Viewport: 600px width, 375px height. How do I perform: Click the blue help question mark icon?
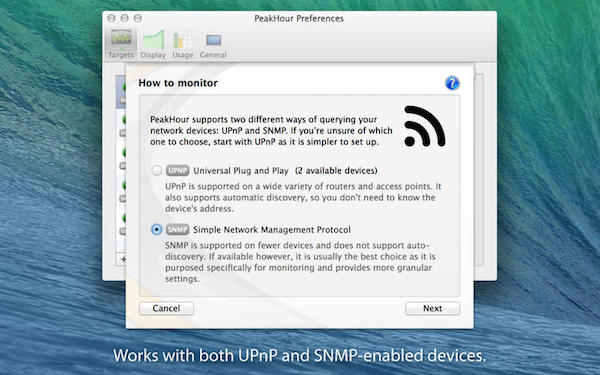click(x=452, y=83)
